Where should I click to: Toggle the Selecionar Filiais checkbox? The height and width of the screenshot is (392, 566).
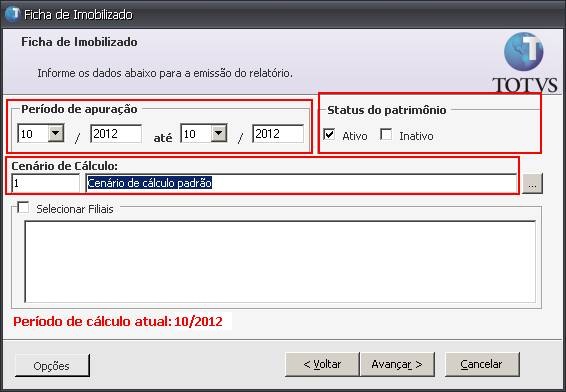(23, 207)
